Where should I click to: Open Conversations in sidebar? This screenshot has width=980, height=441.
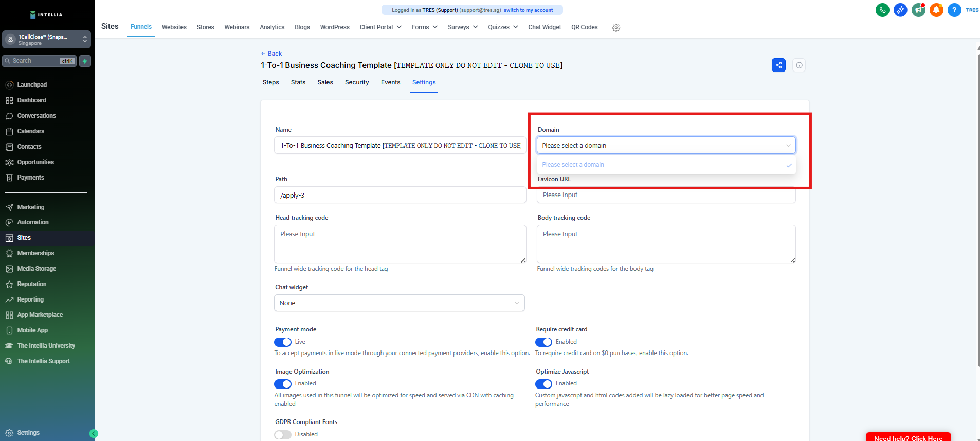click(37, 116)
